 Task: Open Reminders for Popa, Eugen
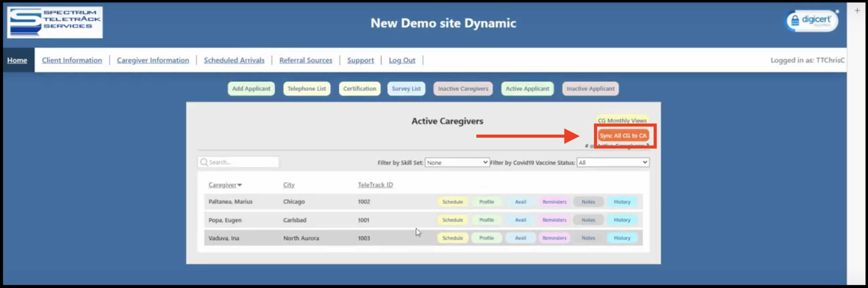[554, 220]
